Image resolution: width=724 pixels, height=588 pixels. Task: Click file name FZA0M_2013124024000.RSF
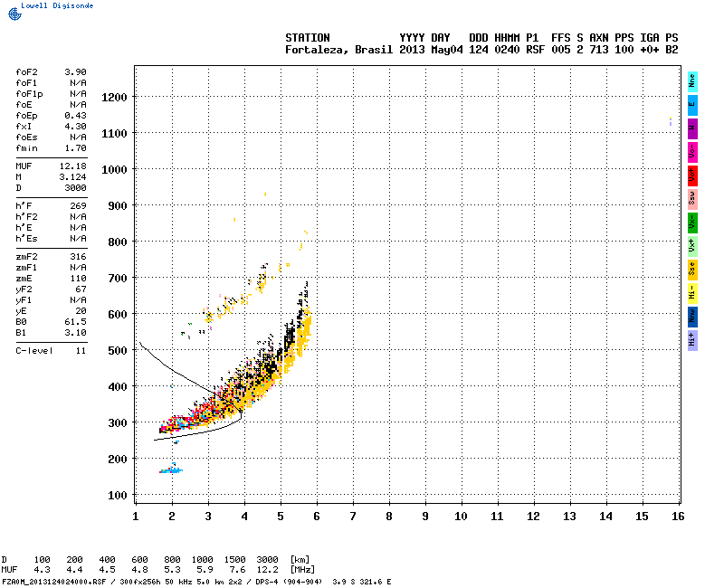coord(54,582)
